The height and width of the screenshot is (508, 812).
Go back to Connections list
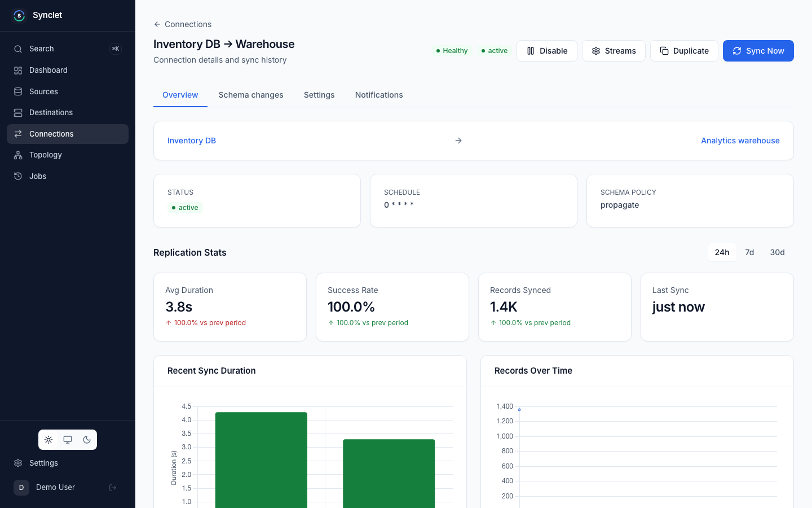pyautogui.click(x=183, y=24)
